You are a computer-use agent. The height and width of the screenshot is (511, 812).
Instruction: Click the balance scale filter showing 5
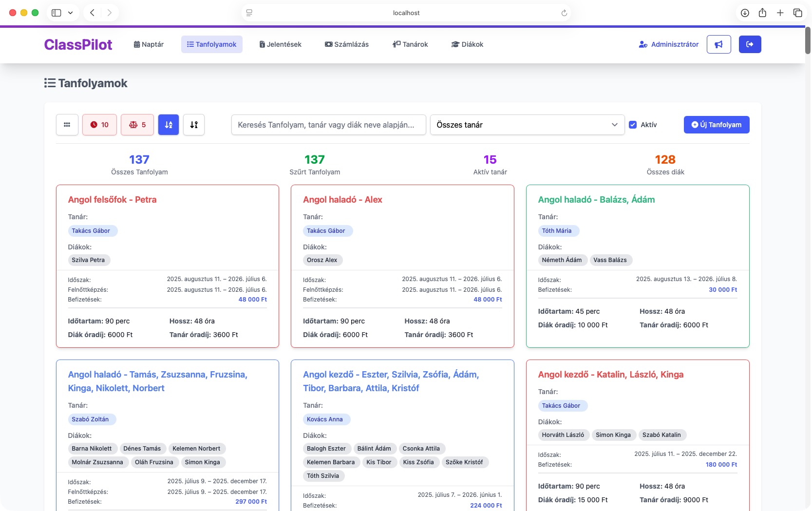[137, 125]
